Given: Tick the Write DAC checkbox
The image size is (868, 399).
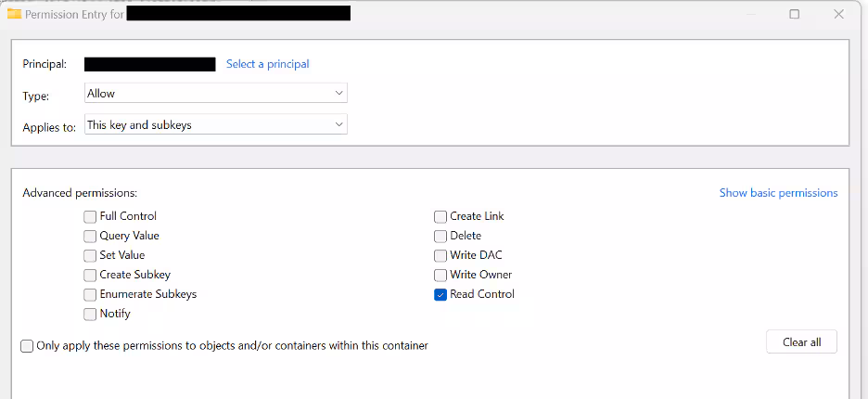Looking at the screenshot, I should (x=440, y=255).
